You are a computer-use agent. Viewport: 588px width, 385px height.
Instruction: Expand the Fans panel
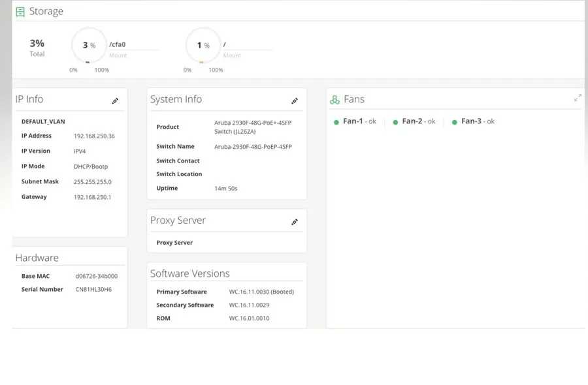578,98
